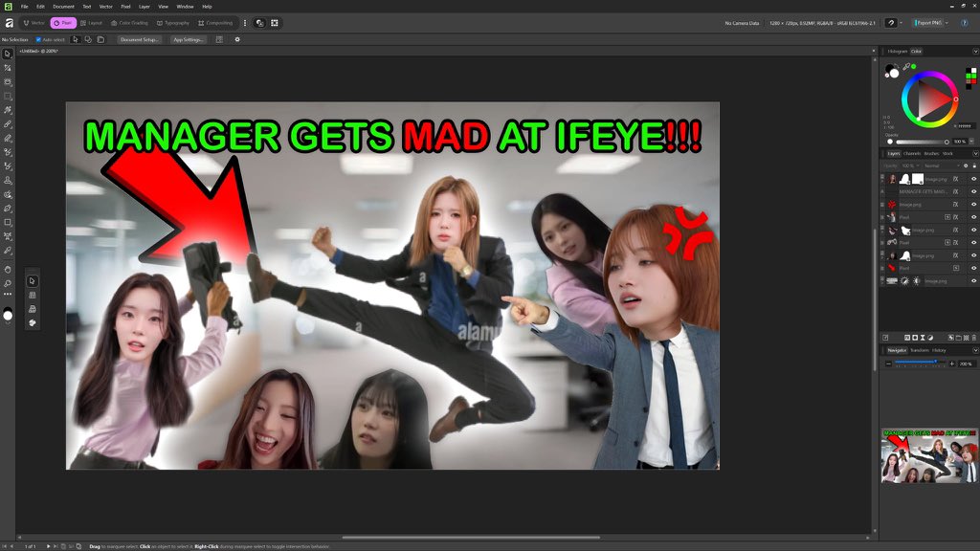This screenshot has width=980, height=551.
Task: Hide the red anger symbol Image.png layer
Action: coord(973,205)
